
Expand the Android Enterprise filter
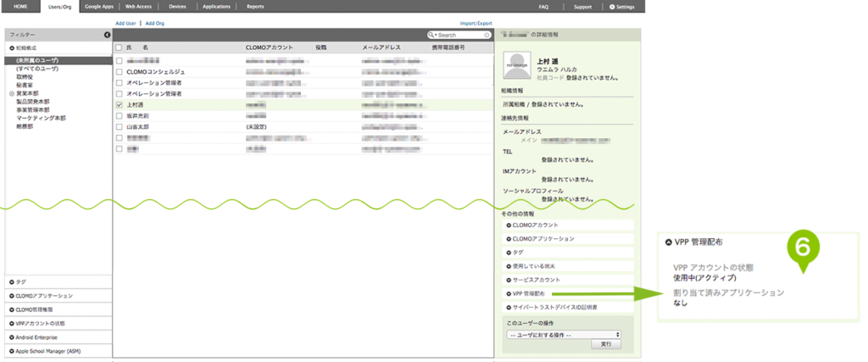(12, 337)
